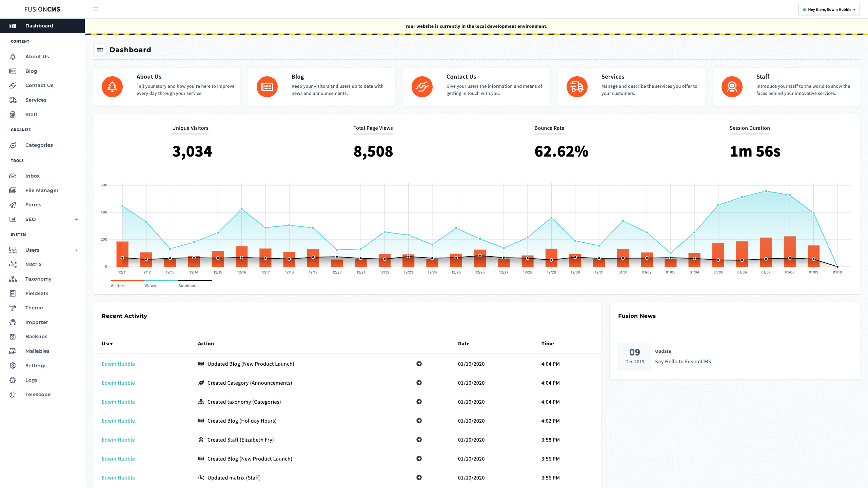Click the File Manager icon
This screenshot has width=868, height=488.
tap(13, 190)
